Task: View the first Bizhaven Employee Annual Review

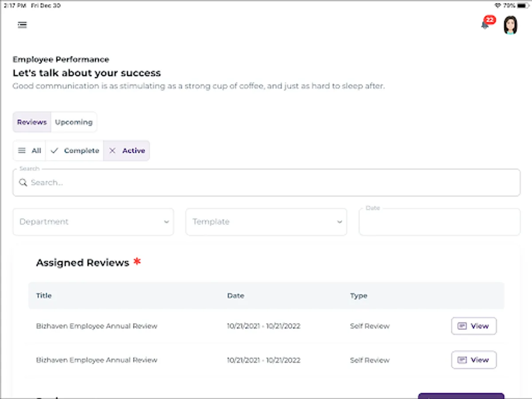Action: 474,326
